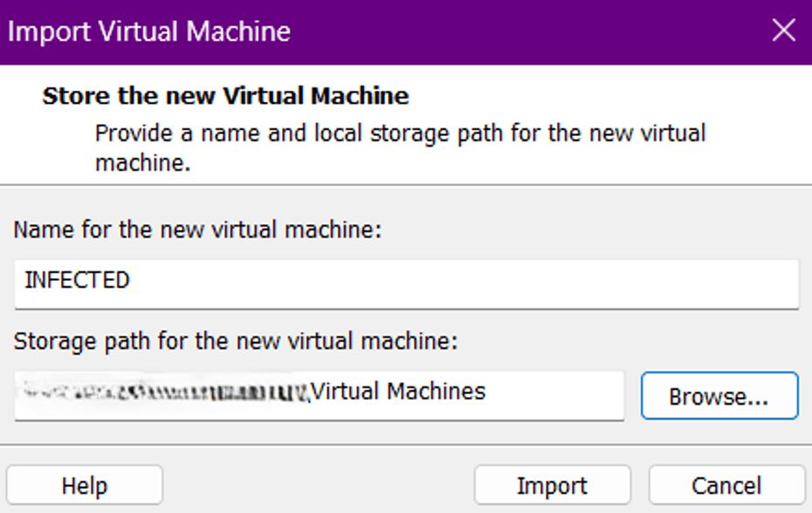This screenshot has height=513, width=812.
Task: Click empty space between Help and Import buttons
Action: point(319,485)
